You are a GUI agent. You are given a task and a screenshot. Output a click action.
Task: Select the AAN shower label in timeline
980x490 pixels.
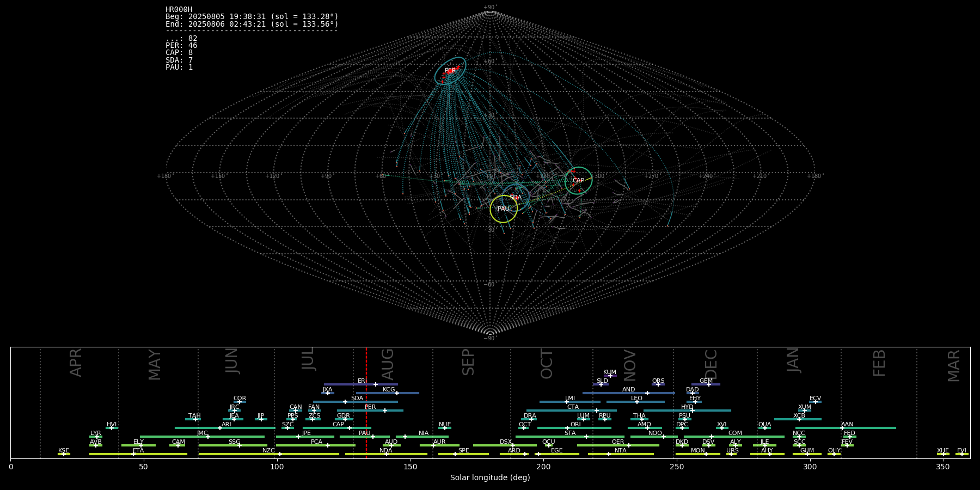click(x=847, y=425)
